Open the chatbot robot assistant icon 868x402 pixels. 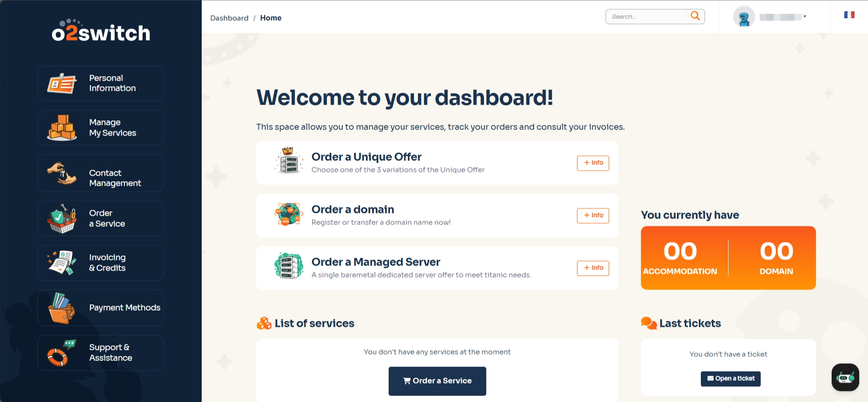pos(845,378)
